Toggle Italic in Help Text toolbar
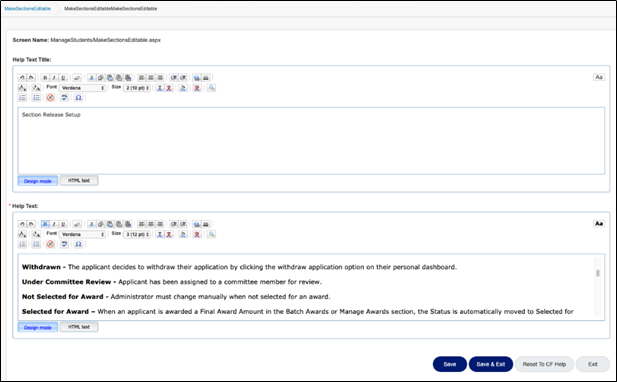Screen dimensions: 617x382 point(54,224)
